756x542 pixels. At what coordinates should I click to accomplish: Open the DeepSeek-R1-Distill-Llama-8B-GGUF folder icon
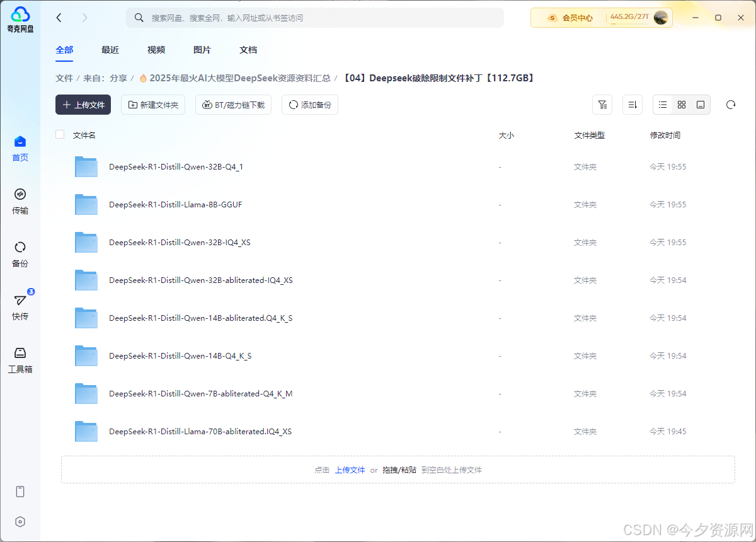point(86,205)
